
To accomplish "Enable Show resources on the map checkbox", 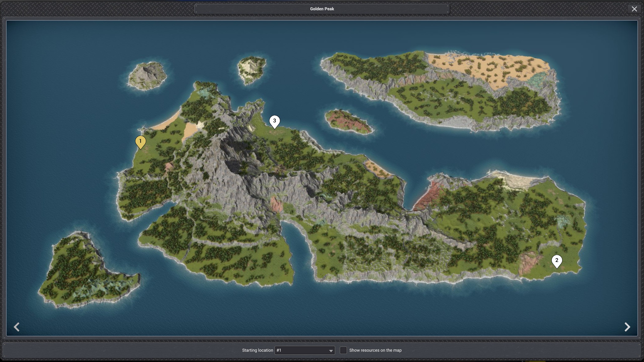I will 343,350.
